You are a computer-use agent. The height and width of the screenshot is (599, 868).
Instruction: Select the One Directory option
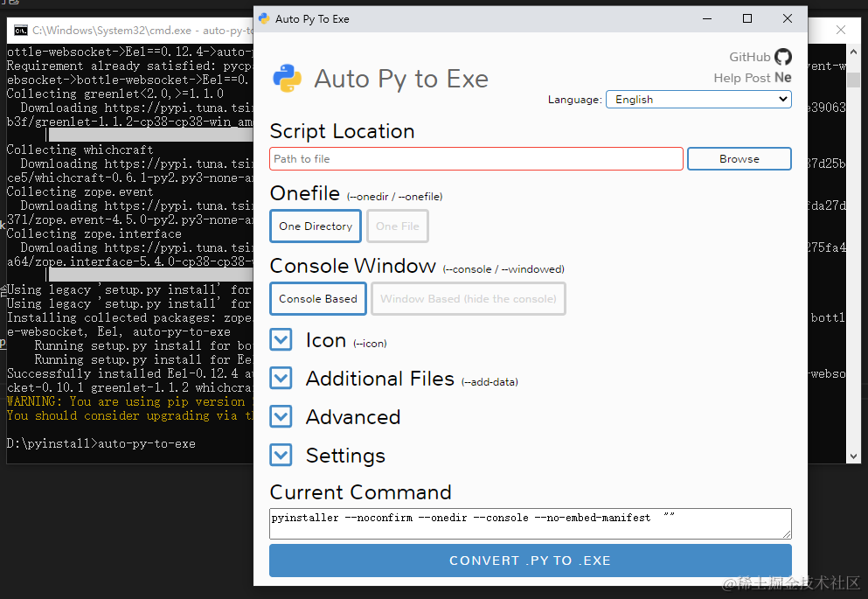[316, 226]
